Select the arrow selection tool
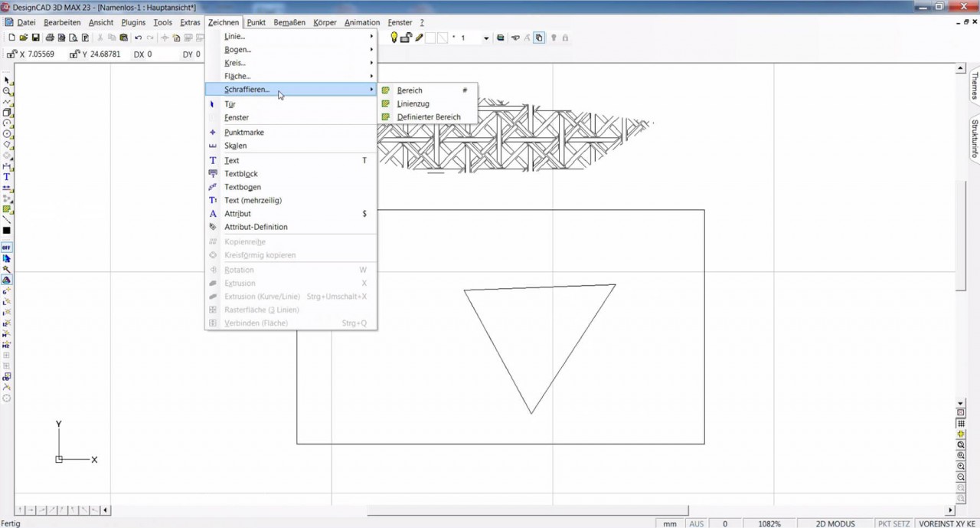This screenshot has height=528, width=980. point(6,80)
